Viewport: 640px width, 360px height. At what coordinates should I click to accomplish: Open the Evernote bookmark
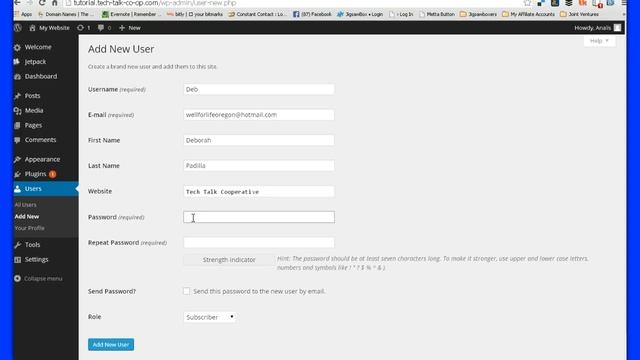click(x=132, y=14)
